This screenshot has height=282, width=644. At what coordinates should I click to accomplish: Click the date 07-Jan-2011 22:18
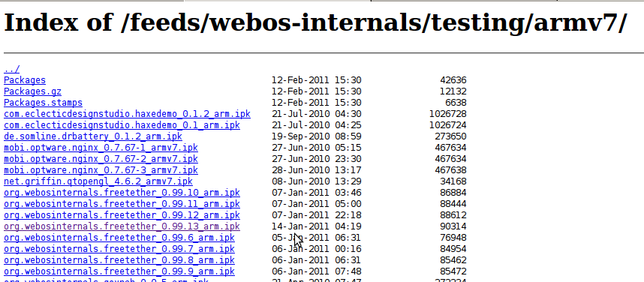tap(316, 215)
